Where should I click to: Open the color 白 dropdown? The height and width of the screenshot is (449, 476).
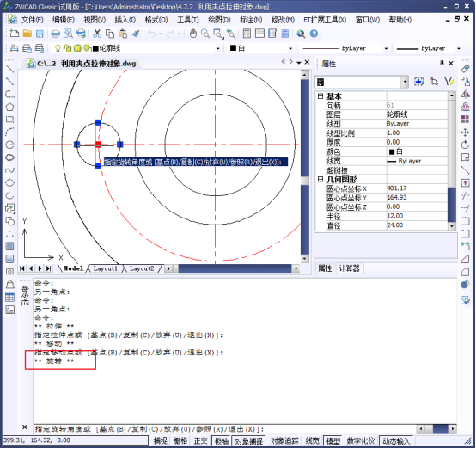click(290, 48)
